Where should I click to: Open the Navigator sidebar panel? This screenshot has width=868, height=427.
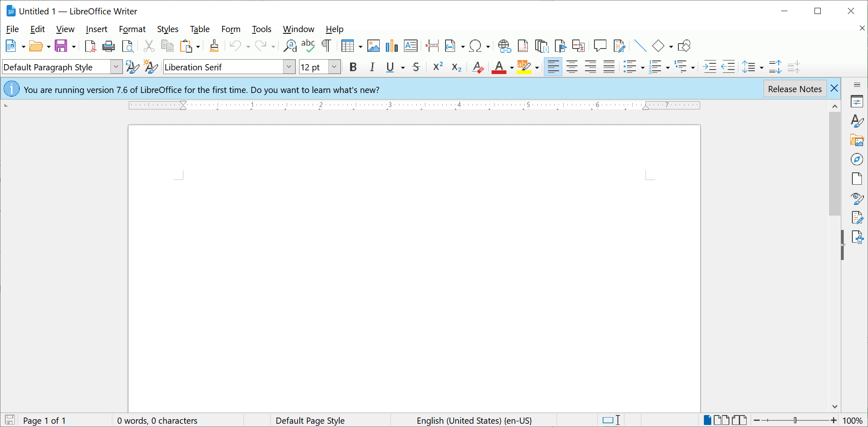[x=857, y=160]
